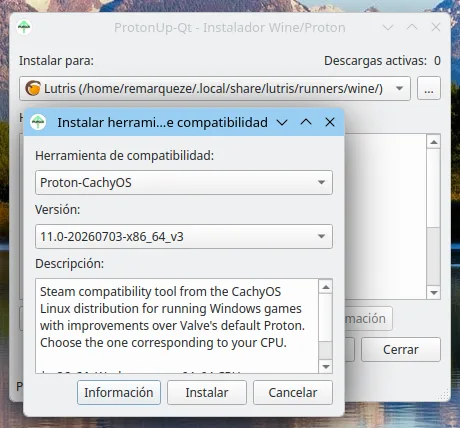Click the description scrollbar up arrow
Viewport: 460px width, 428px height.
pyautogui.click(x=326, y=287)
